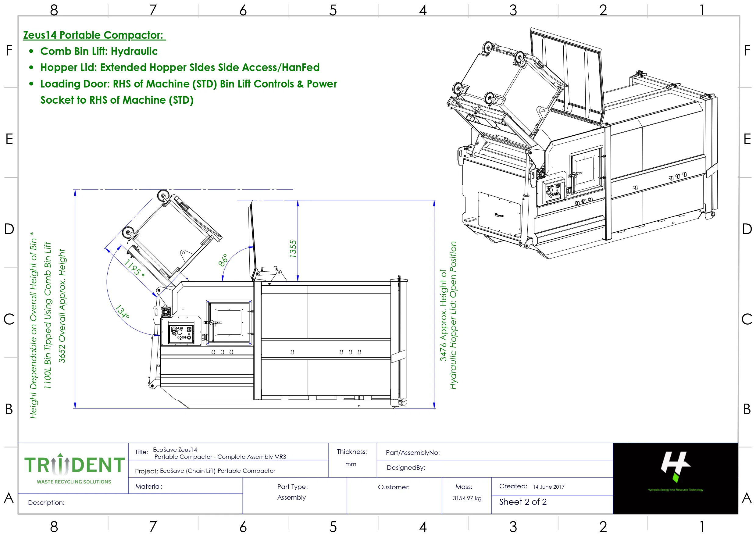Click the 134° angle dimension
Screen dimensions: 756x535
(122, 311)
